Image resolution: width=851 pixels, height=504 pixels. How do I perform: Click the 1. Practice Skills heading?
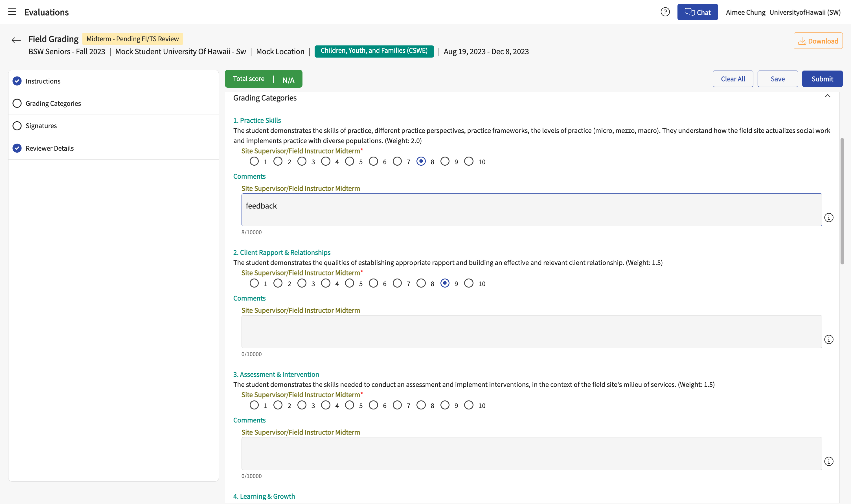pyautogui.click(x=257, y=120)
